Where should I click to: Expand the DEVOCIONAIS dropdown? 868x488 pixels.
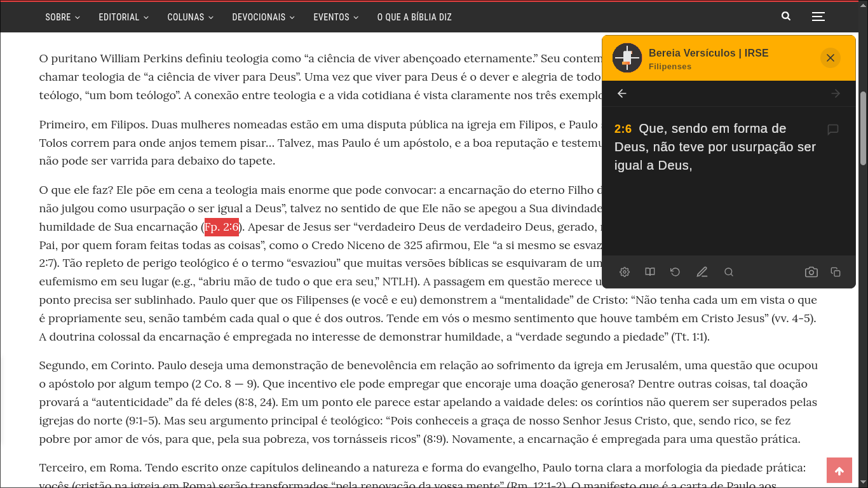(259, 17)
